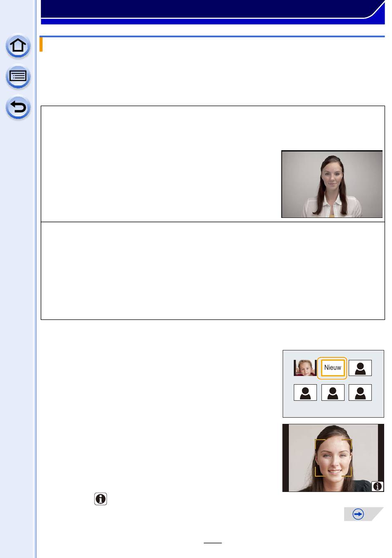The width and height of the screenshot is (392, 558).
Task: Click the face photo with yellow frame
Action: point(333,458)
